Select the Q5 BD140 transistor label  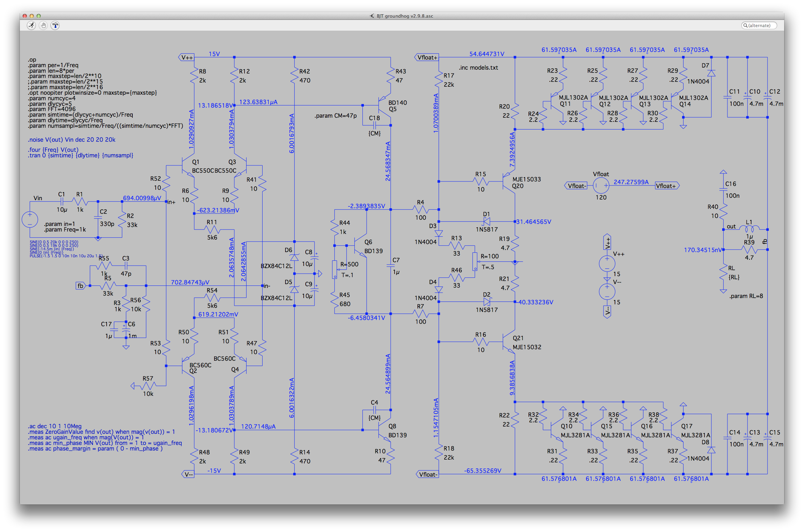point(398,106)
